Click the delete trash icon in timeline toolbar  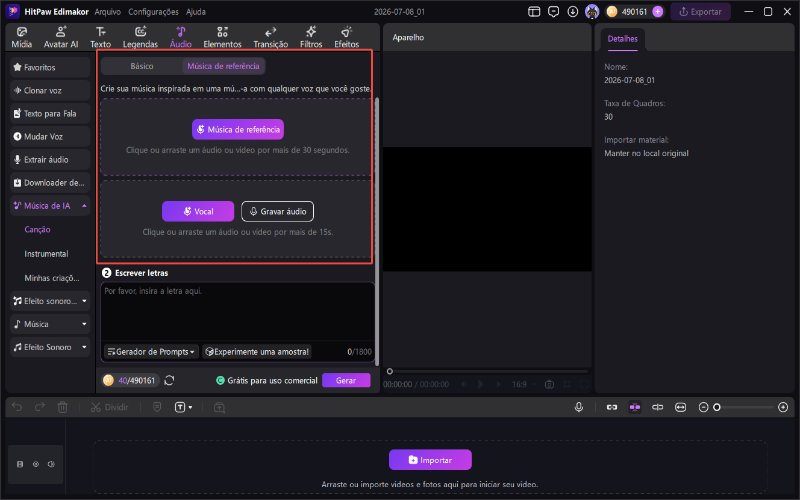tap(62, 407)
